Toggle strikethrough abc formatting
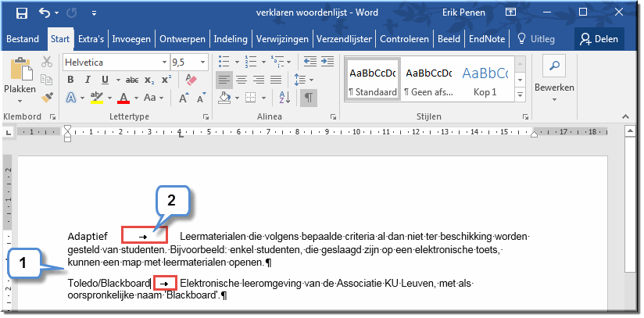 point(132,80)
